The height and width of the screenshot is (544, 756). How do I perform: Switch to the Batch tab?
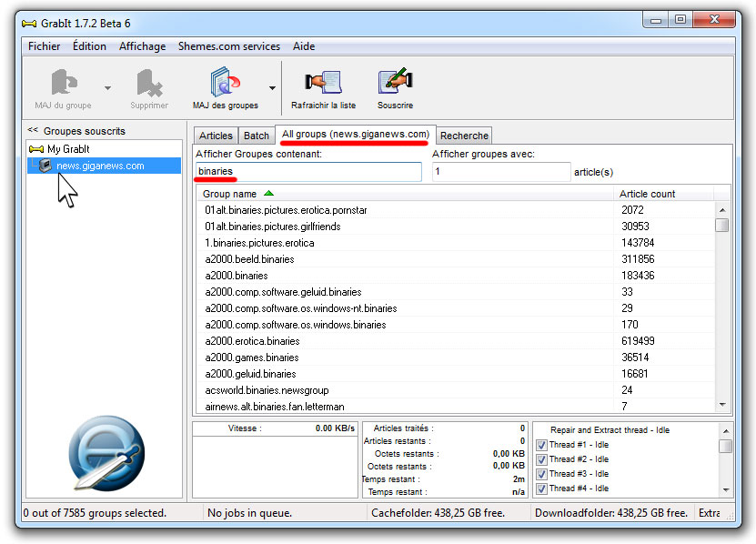(256, 136)
